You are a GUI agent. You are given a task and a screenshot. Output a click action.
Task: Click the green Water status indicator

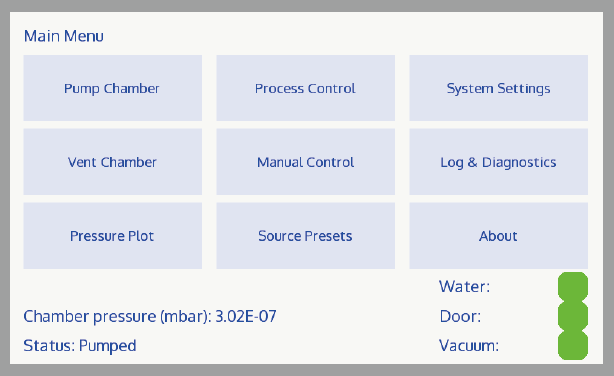pyautogui.click(x=573, y=287)
